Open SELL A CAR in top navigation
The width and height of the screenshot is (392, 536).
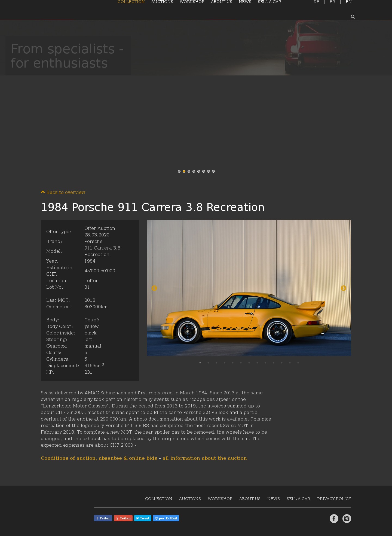click(269, 2)
